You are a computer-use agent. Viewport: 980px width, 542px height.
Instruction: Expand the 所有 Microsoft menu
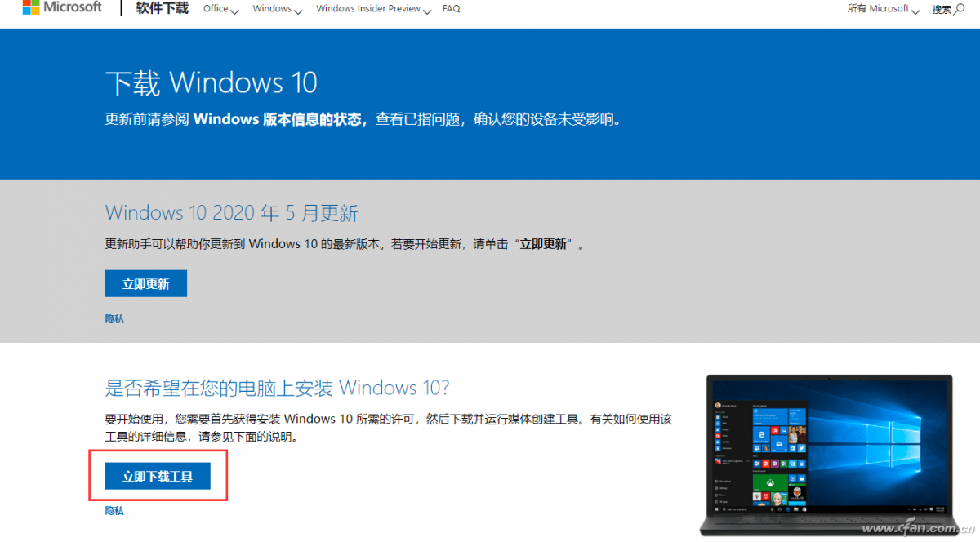(x=883, y=9)
